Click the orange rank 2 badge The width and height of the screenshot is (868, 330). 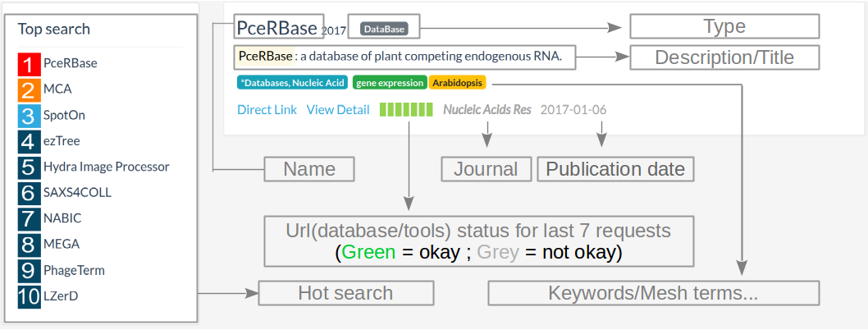coord(29,90)
